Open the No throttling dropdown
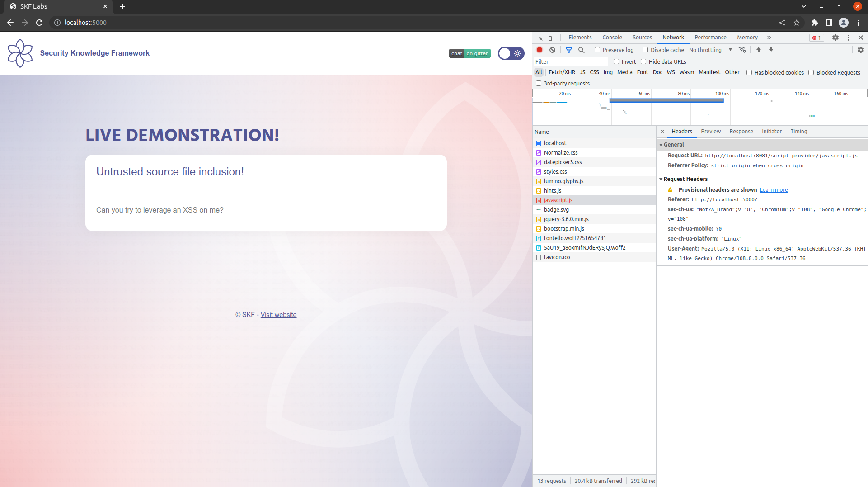Screen dimensions: 868x487 click(x=710, y=50)
